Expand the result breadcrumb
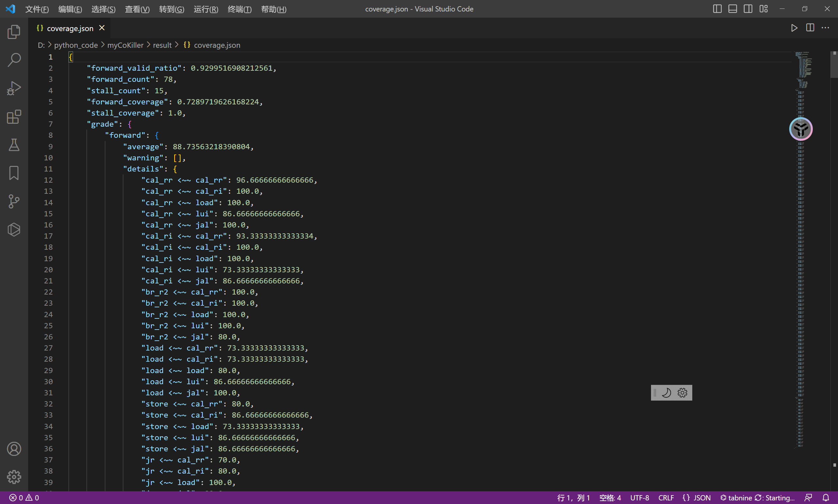This screenshot has width=838, height=504. point(162,45)
